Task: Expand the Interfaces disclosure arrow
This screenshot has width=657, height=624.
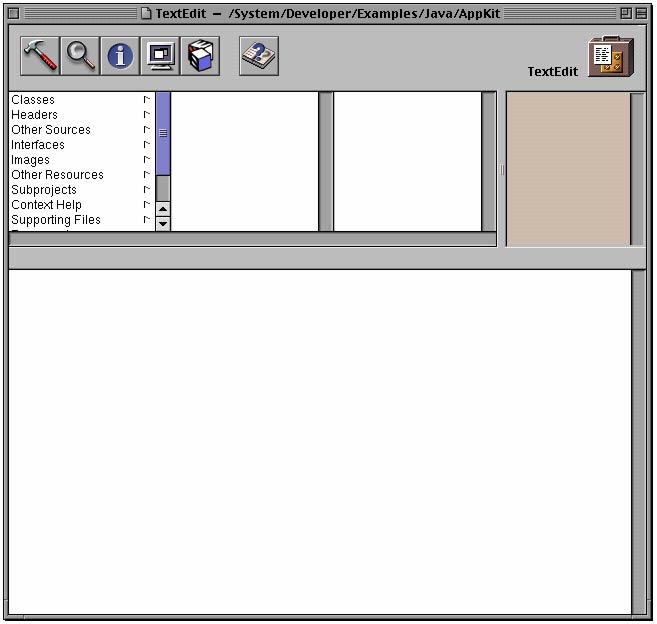Action: pos(146,145)
